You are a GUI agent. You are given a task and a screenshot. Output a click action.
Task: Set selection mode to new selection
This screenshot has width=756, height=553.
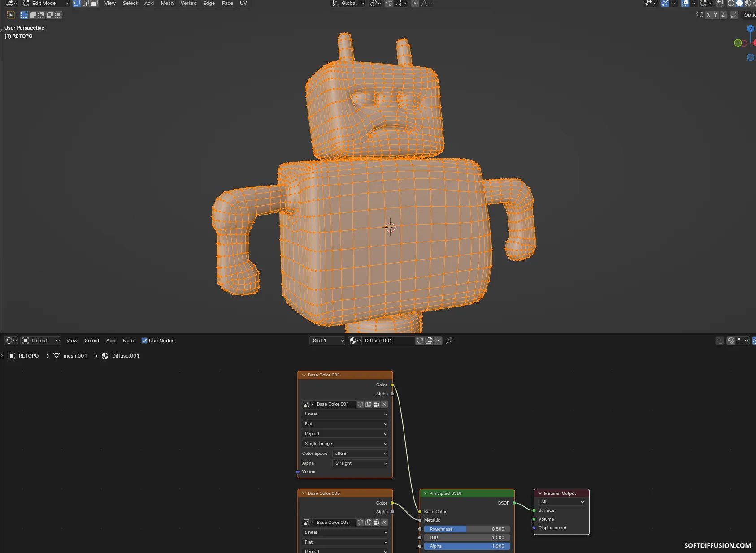(x=24, y=15)
